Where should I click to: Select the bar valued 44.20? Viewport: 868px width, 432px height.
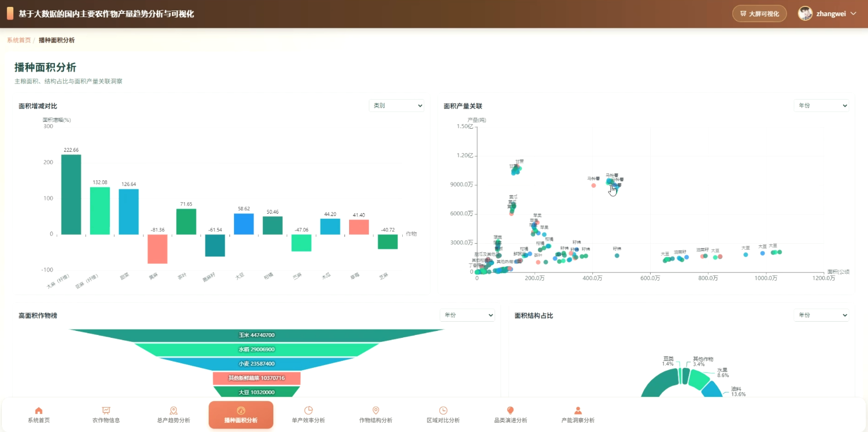click(x=330, y=226)
